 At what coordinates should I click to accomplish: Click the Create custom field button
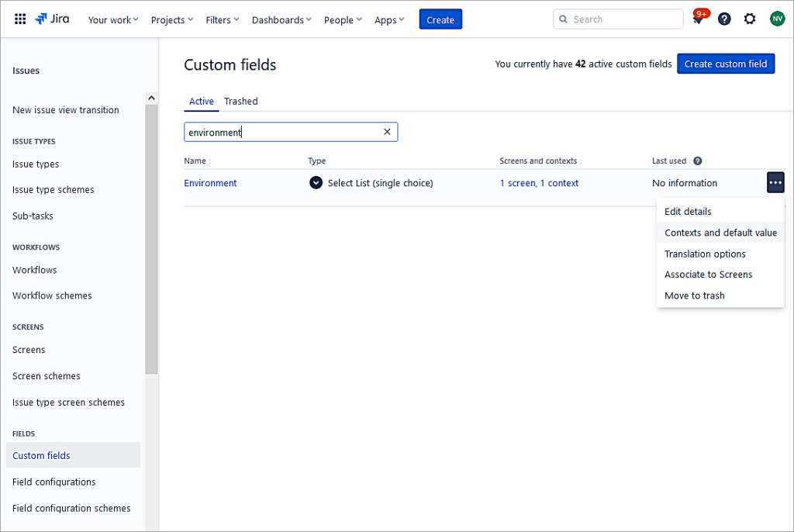pyautogui.click(x=726, y=64)
